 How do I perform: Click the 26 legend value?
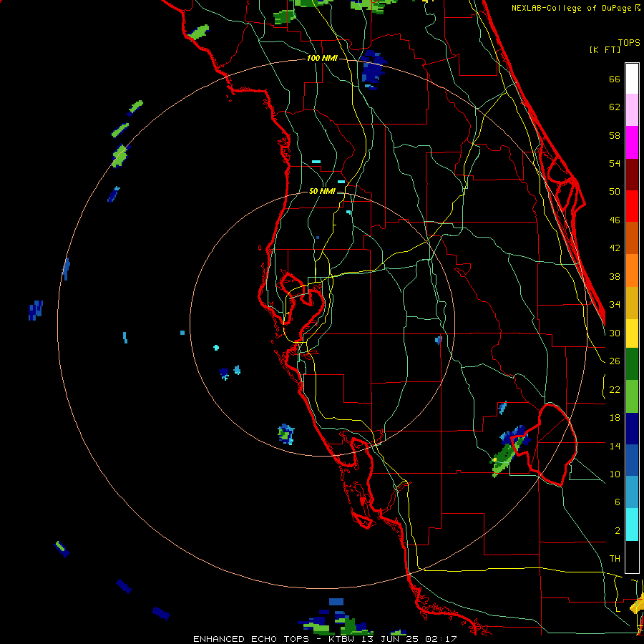coord(615,361)
